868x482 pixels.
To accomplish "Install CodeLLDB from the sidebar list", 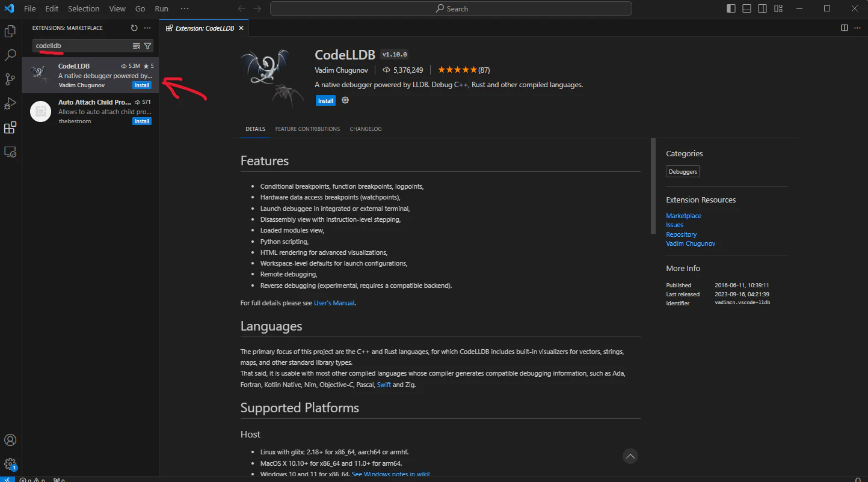I will (142, 85).
